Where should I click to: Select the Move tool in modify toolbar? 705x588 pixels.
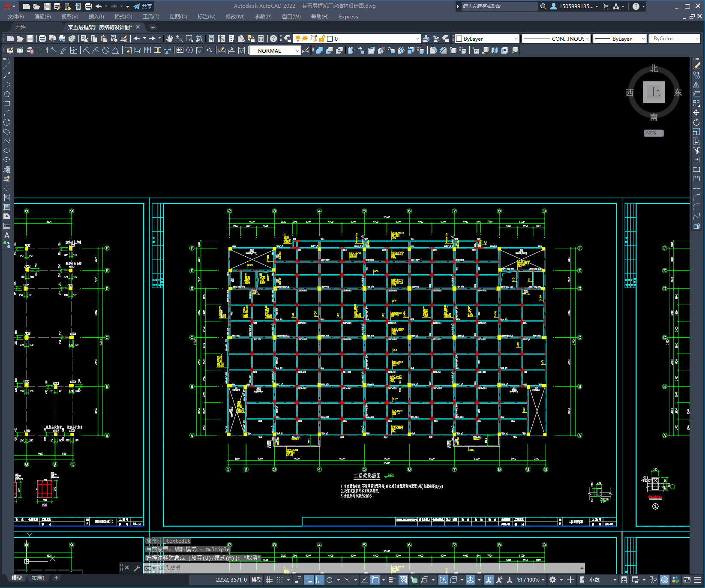(696, 113)
